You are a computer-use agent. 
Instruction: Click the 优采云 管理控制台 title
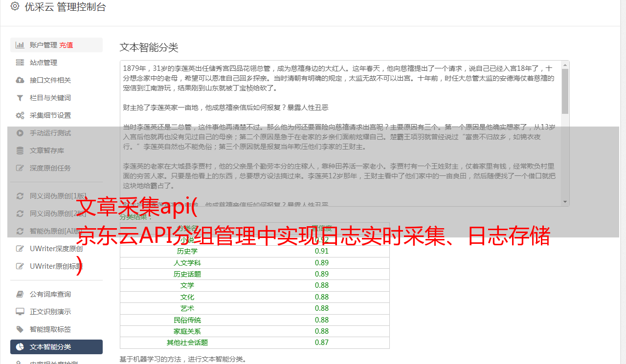pyautogui.click(x=65, y=7)
